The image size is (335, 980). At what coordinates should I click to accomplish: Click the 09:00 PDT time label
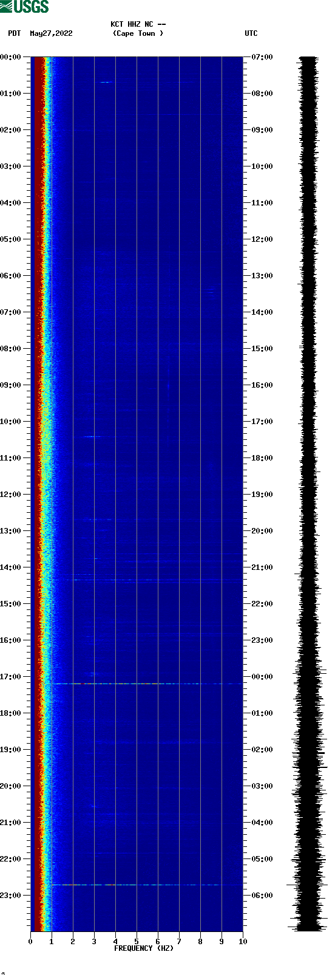11,385
